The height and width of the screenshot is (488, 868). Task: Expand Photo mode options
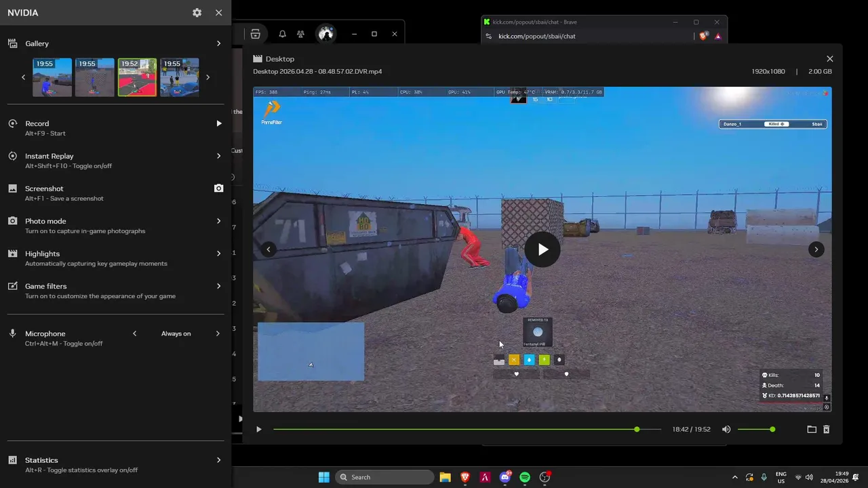[218, 221]
